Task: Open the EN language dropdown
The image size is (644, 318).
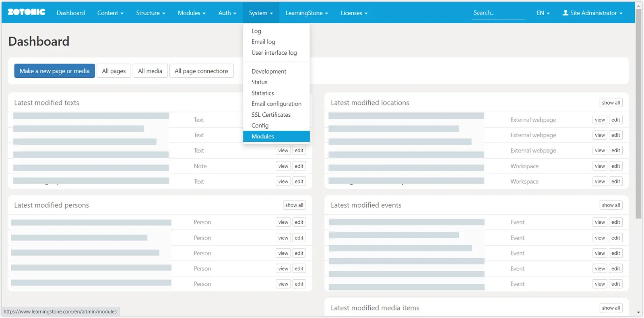Action: tap(543, 13)
